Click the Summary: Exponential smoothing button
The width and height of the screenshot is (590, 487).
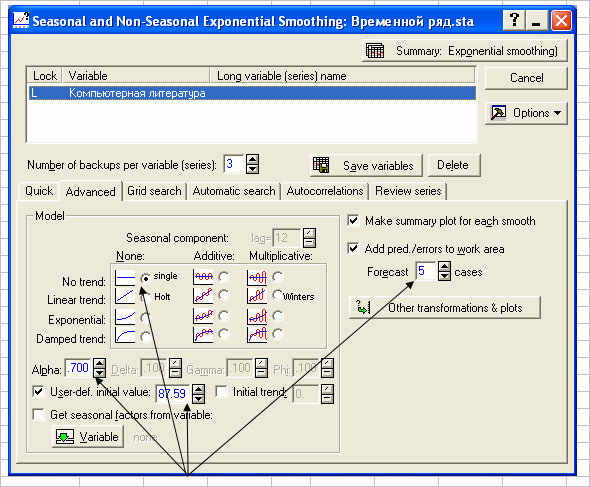tap(464, 50)
